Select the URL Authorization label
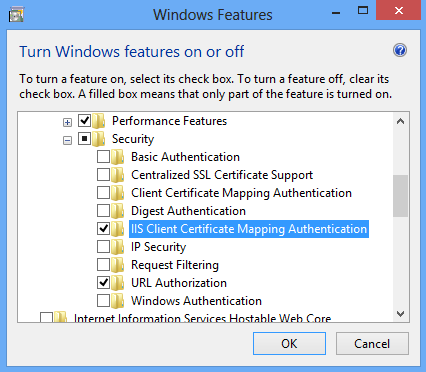 179,283
